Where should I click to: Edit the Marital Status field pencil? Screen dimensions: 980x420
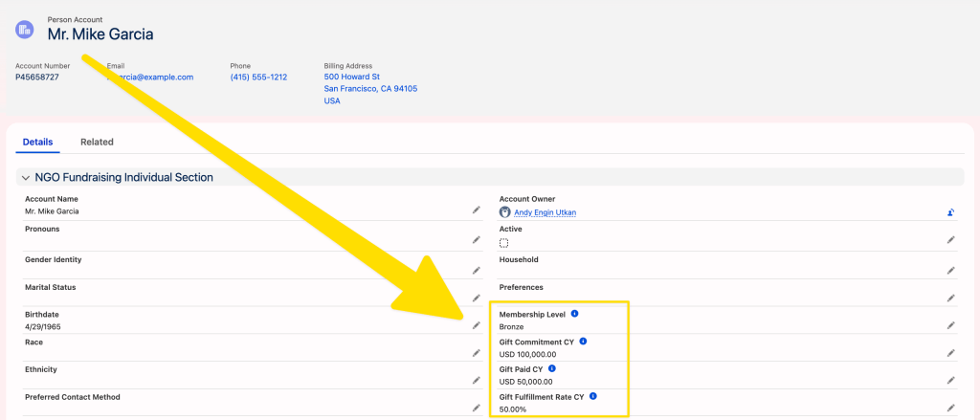(x=477, y=298)
